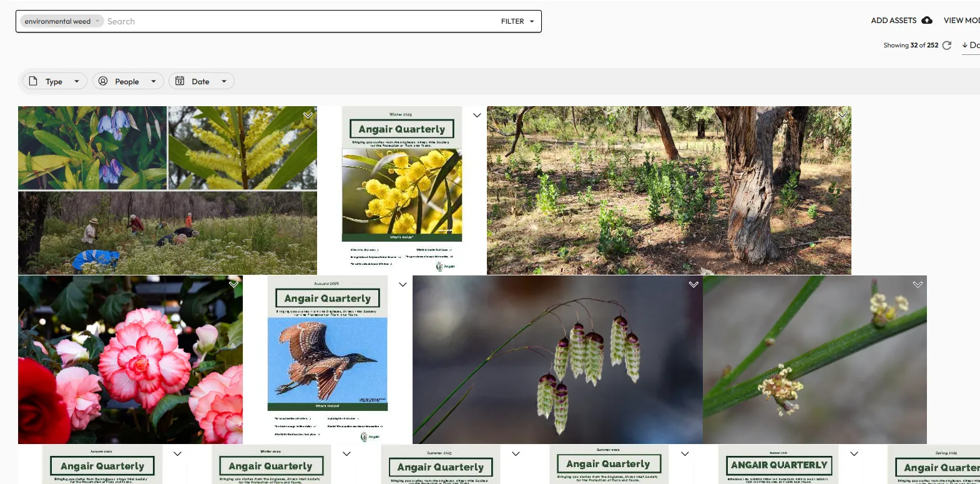Open the FILTER dropdown in search bar
Screen dimensions: 980x484
coord(517,21)
